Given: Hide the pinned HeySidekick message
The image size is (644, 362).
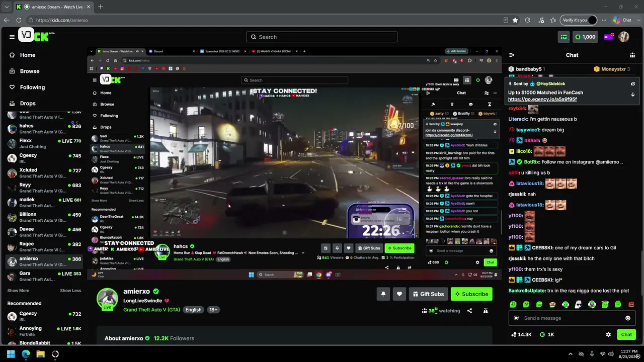Looking at the screenshot, I should pyautogui.click(x=632, y=84).
